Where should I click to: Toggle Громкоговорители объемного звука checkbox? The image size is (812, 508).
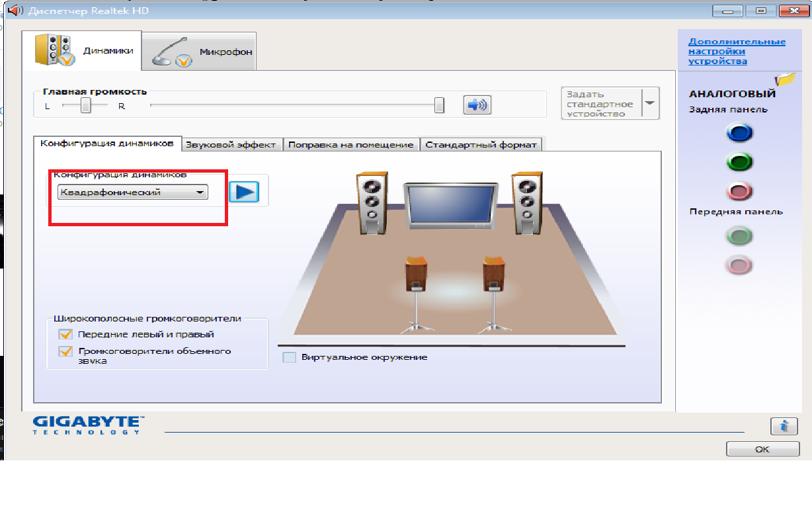[65, 351]
